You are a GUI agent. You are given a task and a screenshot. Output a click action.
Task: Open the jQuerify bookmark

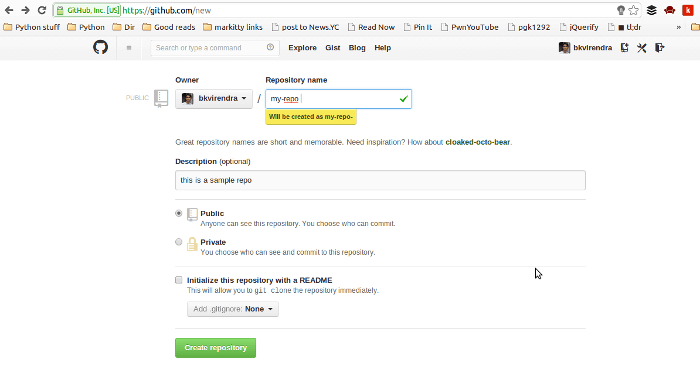(x=579, y=27)
